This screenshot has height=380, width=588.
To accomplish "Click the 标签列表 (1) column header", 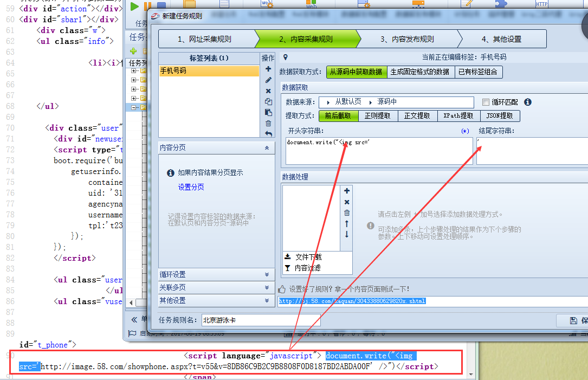I will coord(209,58).
